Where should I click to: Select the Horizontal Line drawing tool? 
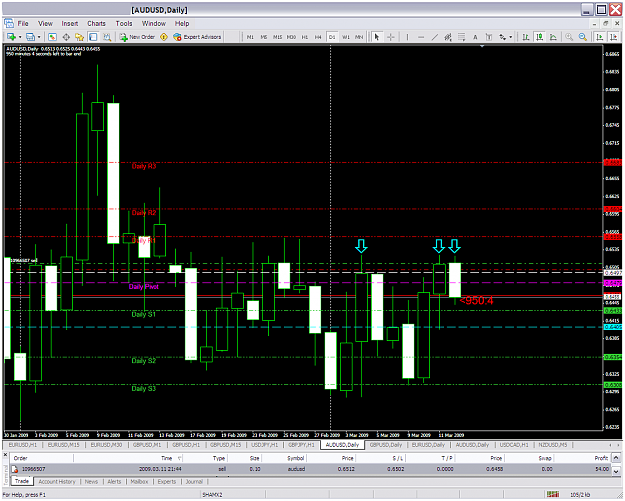(421, 37)
